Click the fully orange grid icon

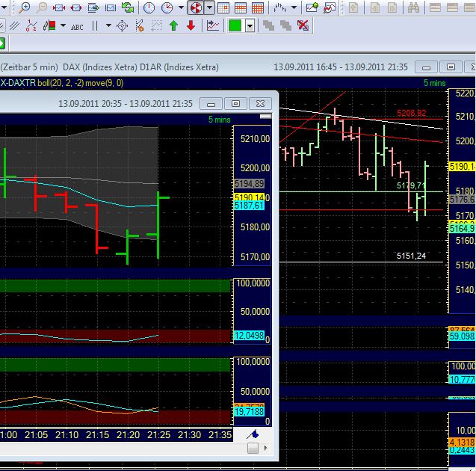click(x=258, y=7)
